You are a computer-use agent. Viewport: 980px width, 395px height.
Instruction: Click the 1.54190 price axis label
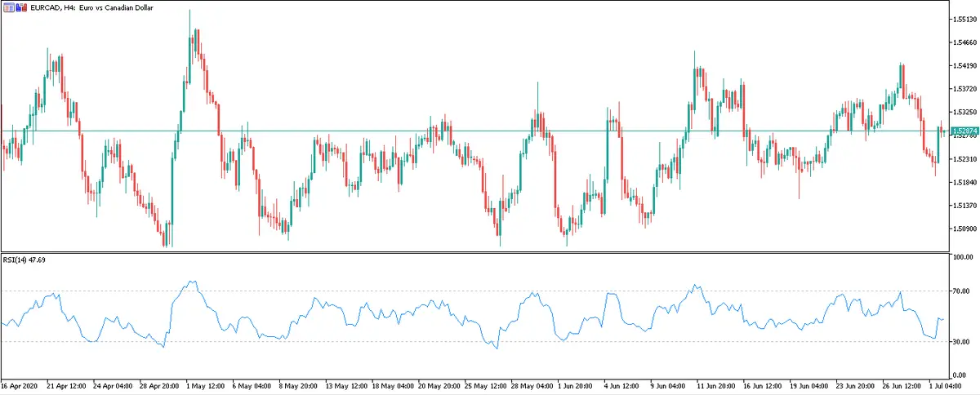pos(965,65)
